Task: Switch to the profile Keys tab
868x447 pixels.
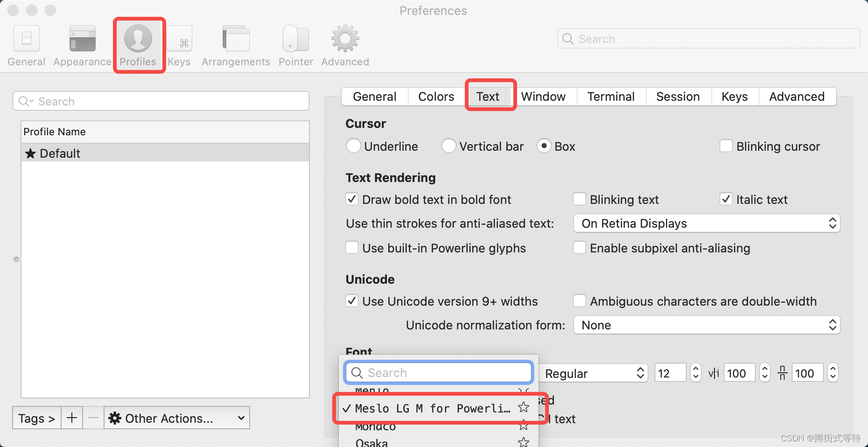Action: click(735, 97)
